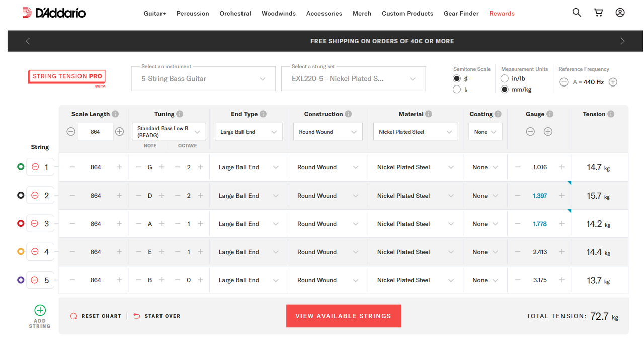The height and width of the screenshot is (343, 644).
Task: Increase all gauges with header plus icon
Action: (548, 132)
